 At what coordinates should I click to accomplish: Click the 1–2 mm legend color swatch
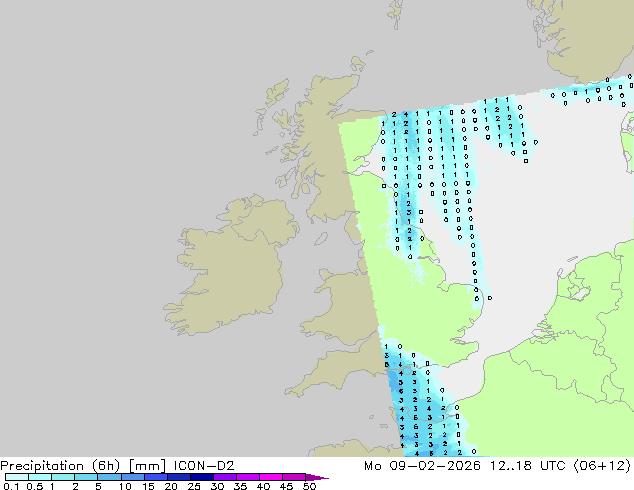(63, 477)
